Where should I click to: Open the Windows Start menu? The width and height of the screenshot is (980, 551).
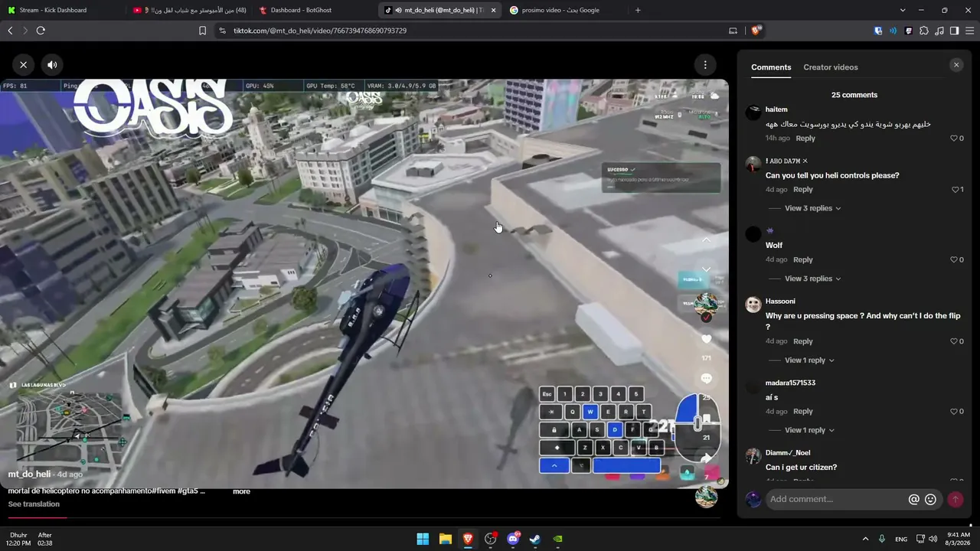click(423, 539)
